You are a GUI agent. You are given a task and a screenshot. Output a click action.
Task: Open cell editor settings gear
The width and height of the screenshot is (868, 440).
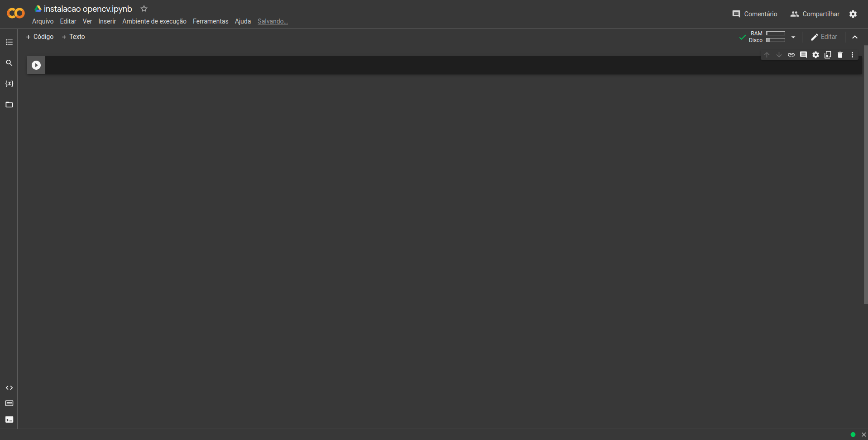[x=815, y=55]
